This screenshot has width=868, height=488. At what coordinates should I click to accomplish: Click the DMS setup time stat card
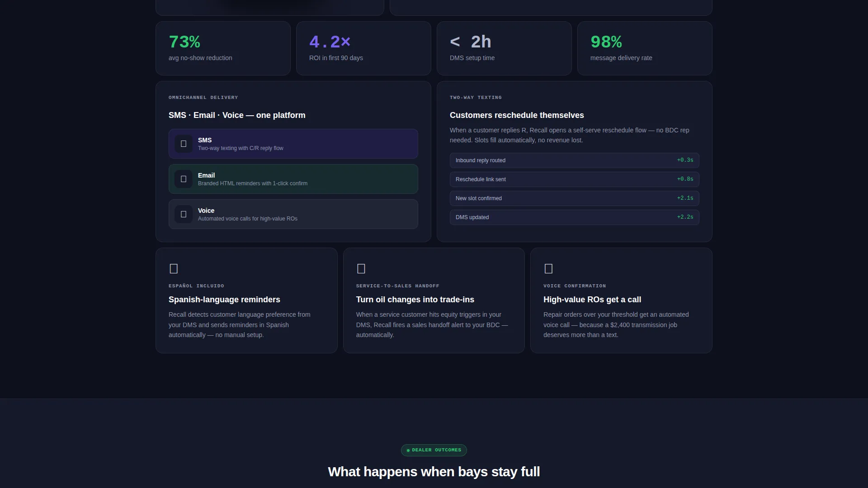(504, 48)
